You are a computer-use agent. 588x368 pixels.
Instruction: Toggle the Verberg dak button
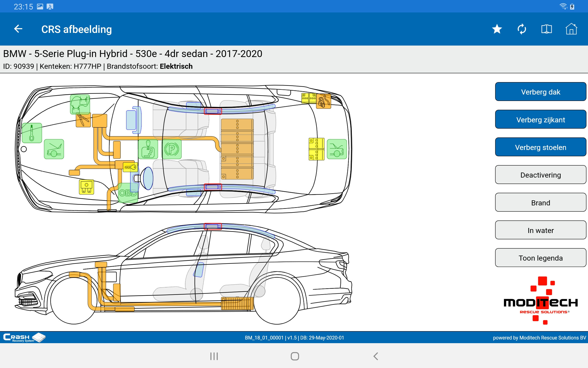[541, 92]
